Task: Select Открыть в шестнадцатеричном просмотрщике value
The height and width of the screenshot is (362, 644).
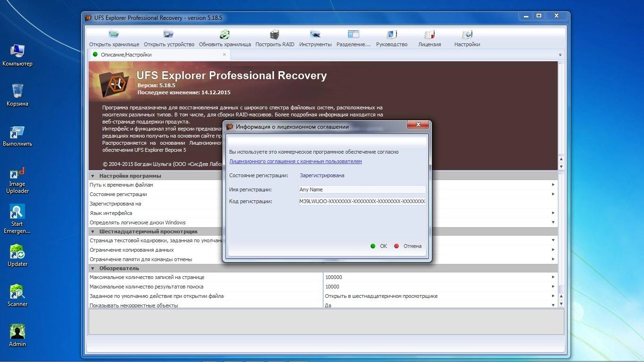Action: tap(381, 296)
